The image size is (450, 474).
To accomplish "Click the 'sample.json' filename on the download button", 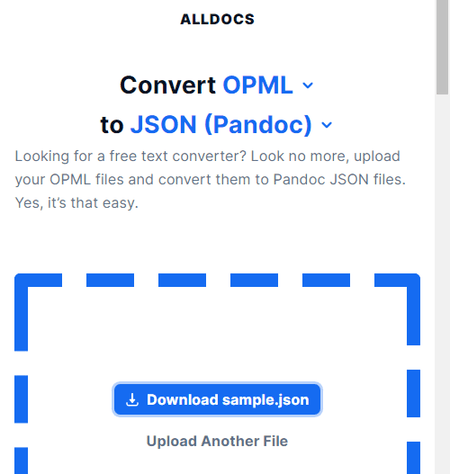I will (x=266, y=400).
